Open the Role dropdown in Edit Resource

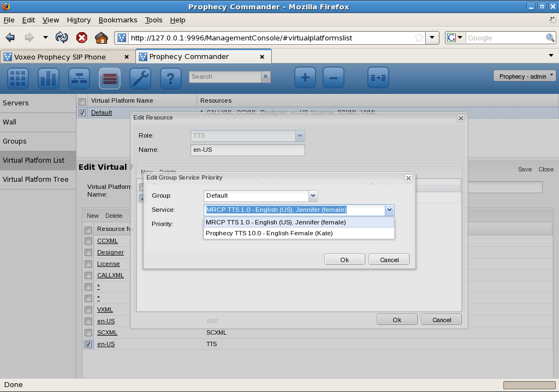[x=300, y=135]
